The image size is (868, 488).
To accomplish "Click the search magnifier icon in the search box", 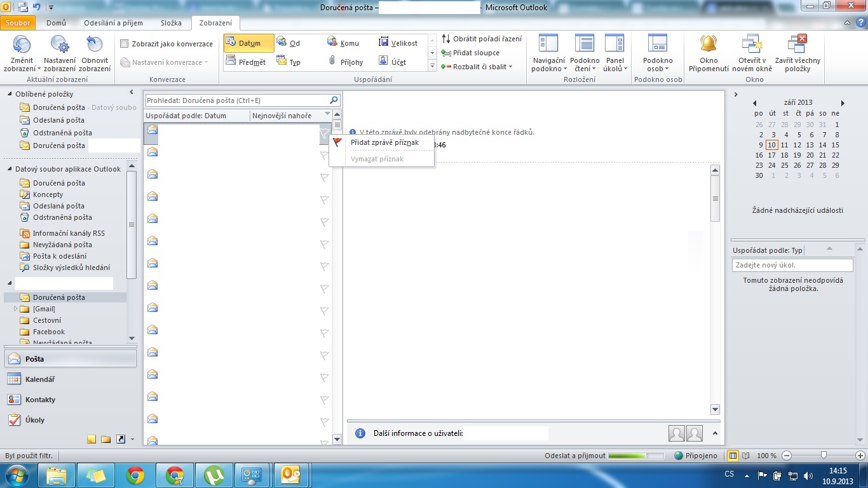I will click(334, 100).
